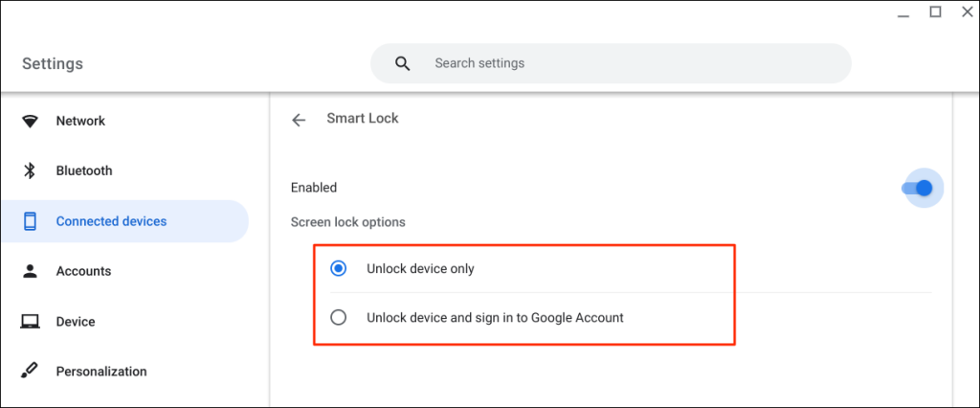This screenshot has height=408, width=980.
Task: Click the Personalization brush icon
Action: [30, 372]
